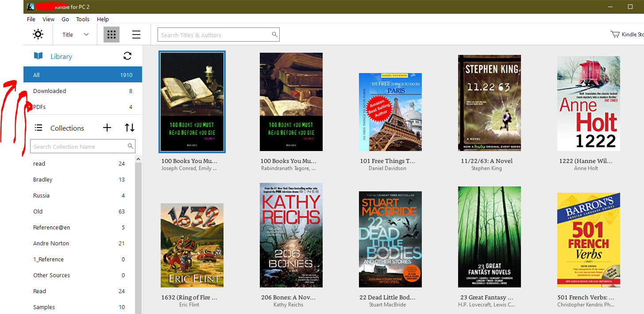Screen dimensions: 644x314
Task: Sort collections using the arrows icon
Action: click(x=129, y=128)
